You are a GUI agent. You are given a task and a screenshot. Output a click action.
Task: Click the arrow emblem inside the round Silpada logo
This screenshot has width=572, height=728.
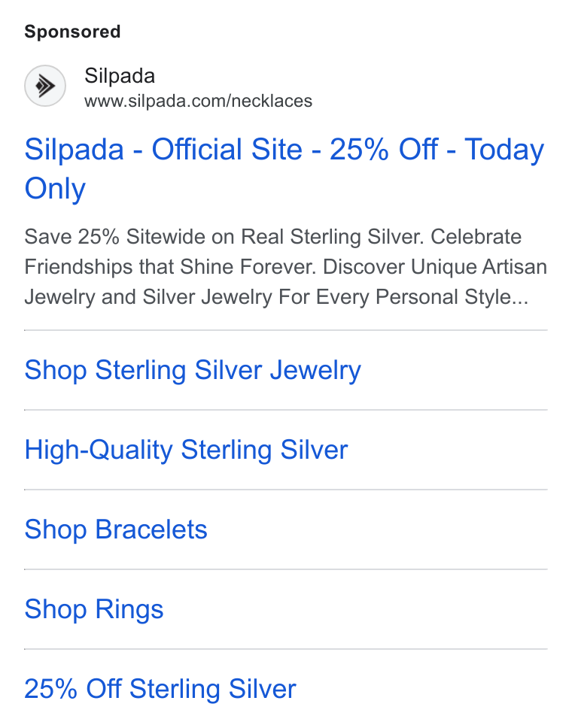[x=46, y=86]
